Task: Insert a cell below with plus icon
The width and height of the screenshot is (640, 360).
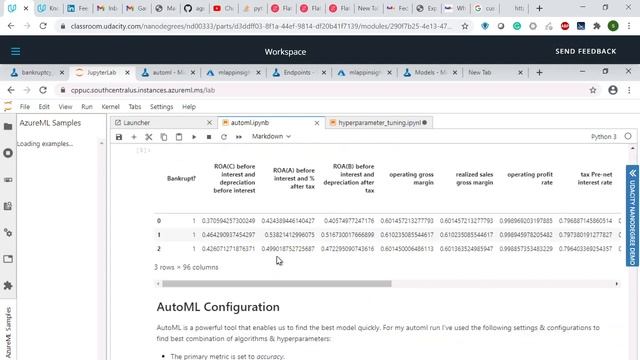Action: coord(133,137)
